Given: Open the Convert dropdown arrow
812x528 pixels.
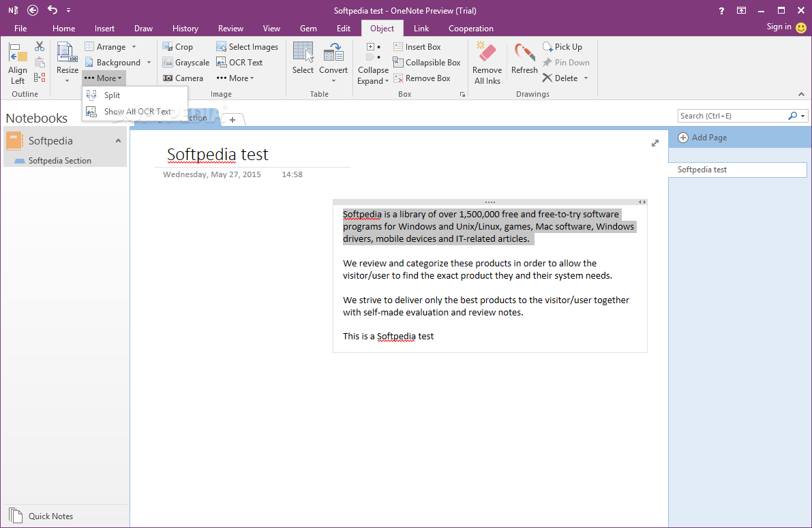Looking at the screenshot, I should pyautogui.click(x=333, y=81).
